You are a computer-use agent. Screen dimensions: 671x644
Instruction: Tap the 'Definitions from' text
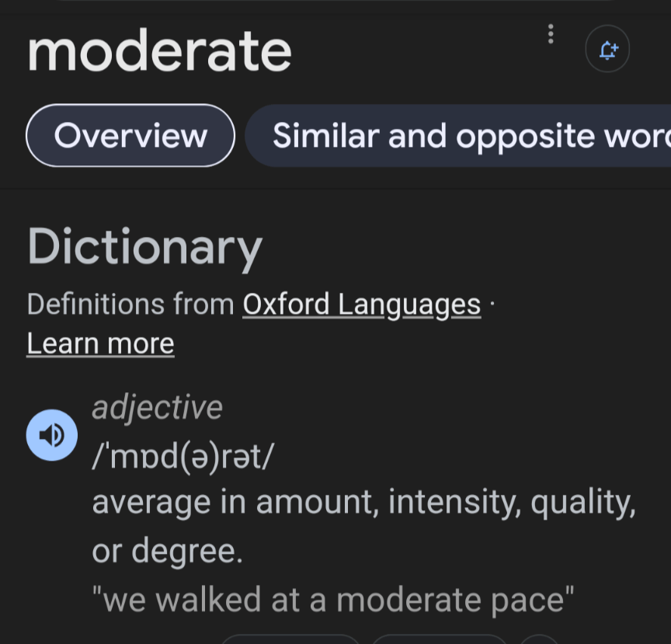[130, 305]
